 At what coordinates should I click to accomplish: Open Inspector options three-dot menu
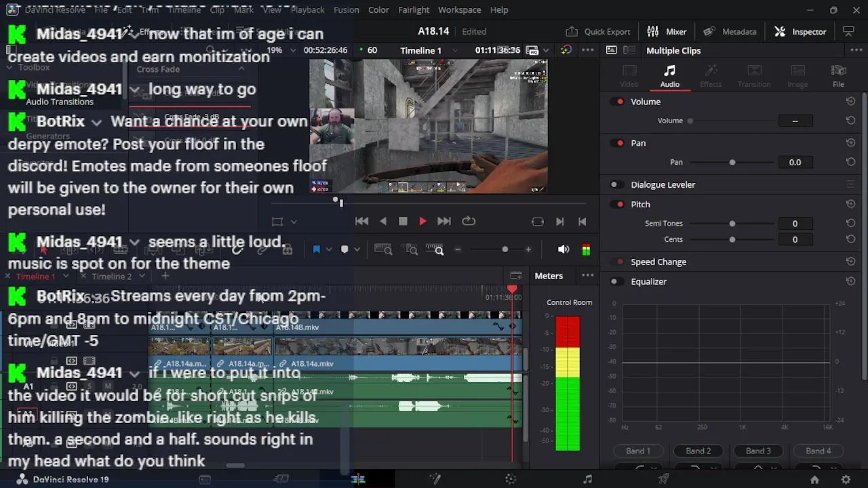coord(855,50)
